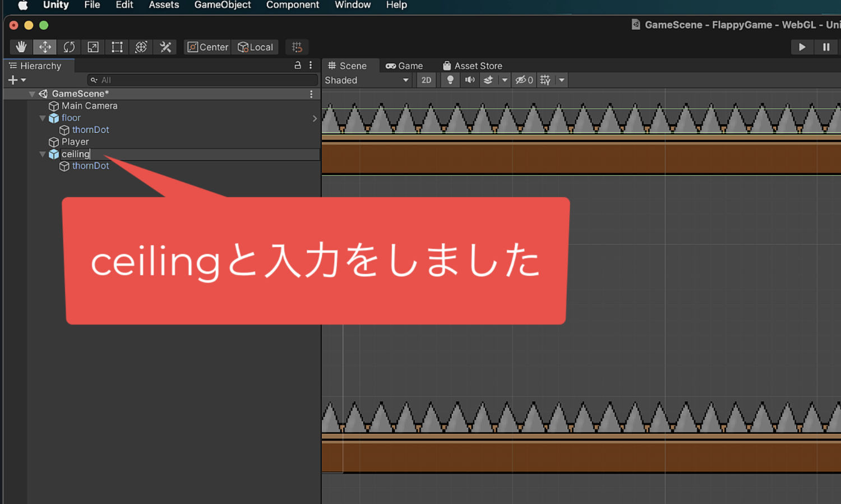
Task: Click the Player cube icon
Action: [x=54, y=142]
